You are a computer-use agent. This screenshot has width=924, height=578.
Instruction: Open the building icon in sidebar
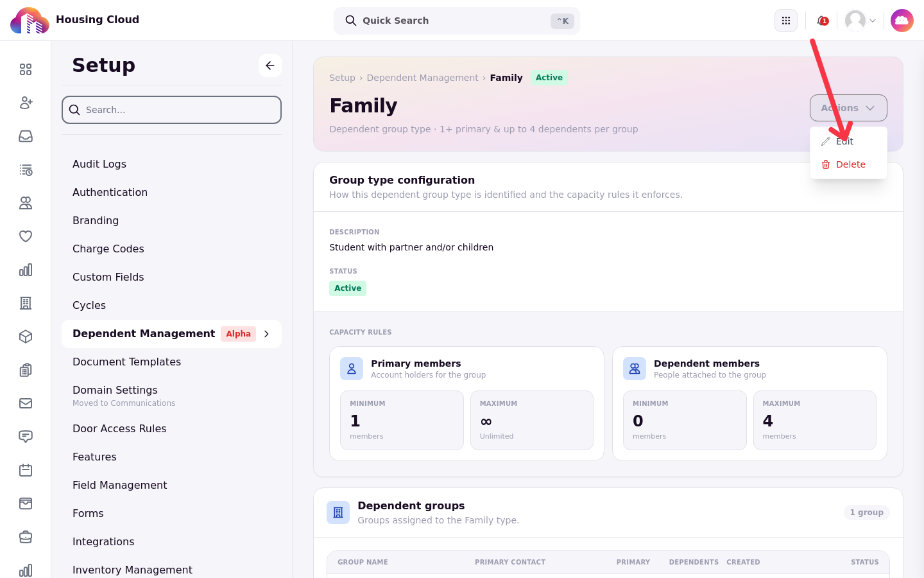click(26, 303)
